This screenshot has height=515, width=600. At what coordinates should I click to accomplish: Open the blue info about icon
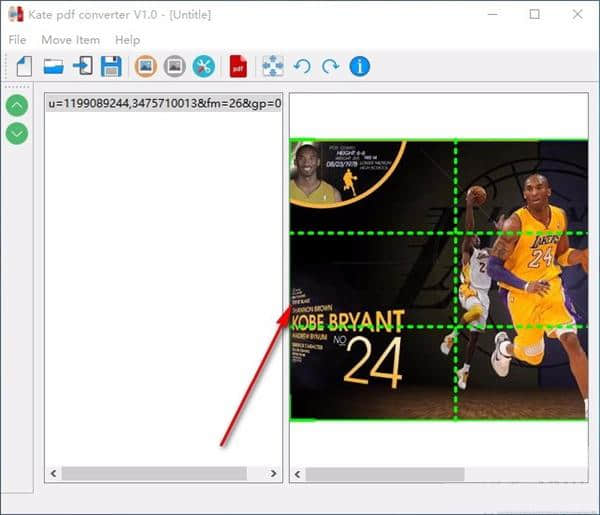pos(359,67)
